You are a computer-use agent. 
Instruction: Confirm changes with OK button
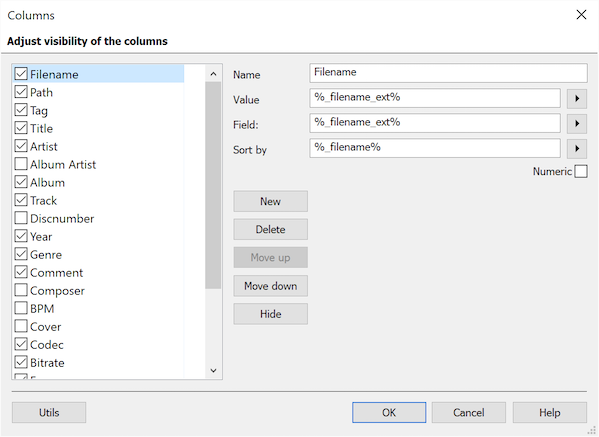point(389,413)
